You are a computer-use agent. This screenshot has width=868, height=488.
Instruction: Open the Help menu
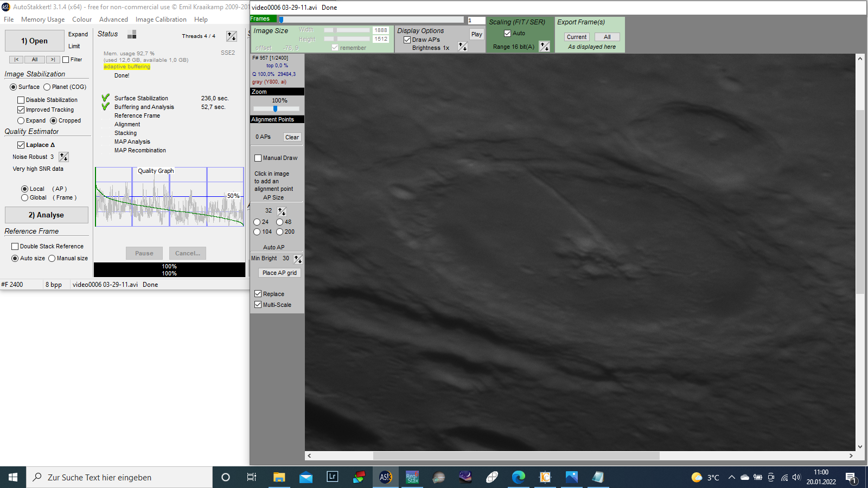click(201, 20)
